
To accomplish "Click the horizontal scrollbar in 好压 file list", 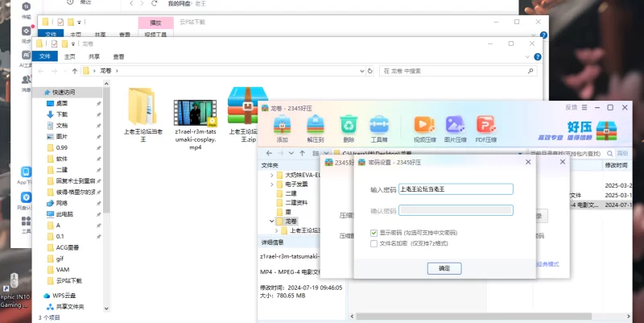I will (x=473, y=317).
